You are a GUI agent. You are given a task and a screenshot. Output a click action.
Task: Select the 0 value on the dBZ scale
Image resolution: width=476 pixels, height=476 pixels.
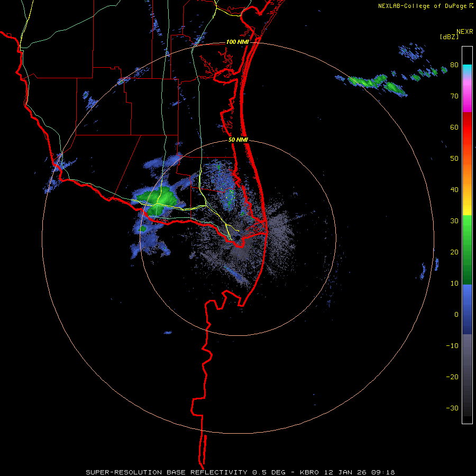[456, 315]
